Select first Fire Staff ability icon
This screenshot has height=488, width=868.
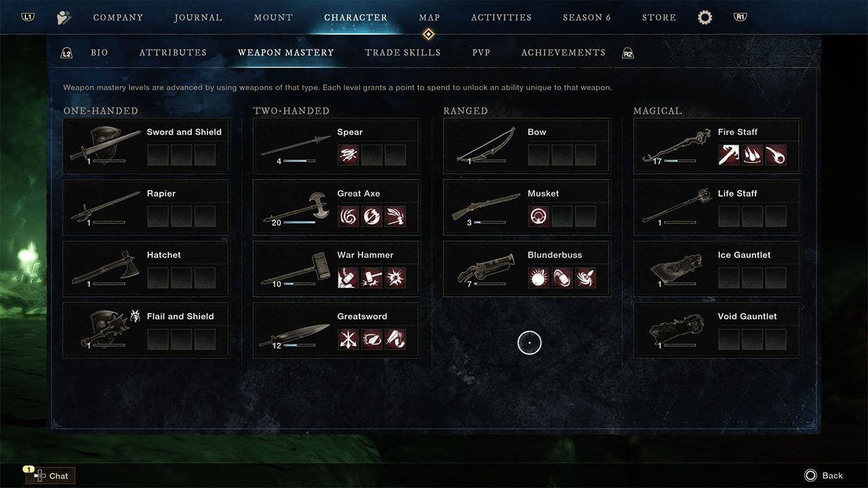click(729, 155)
